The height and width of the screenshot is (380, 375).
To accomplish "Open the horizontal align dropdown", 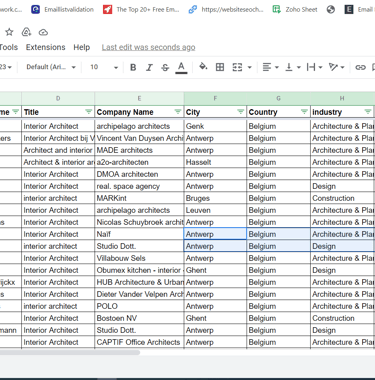I will (x=270, y=67).
